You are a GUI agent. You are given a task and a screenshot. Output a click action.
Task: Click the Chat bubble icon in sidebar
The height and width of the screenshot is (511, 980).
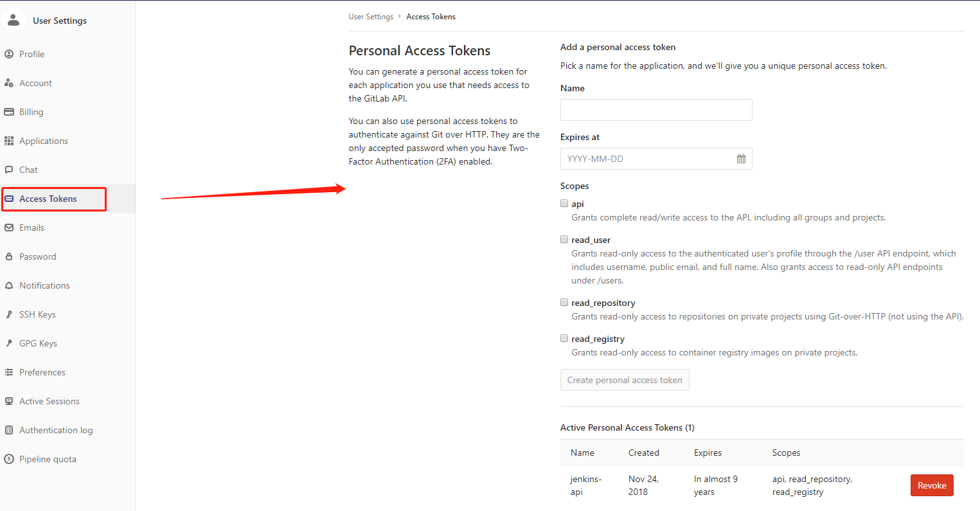pos(9,170)
